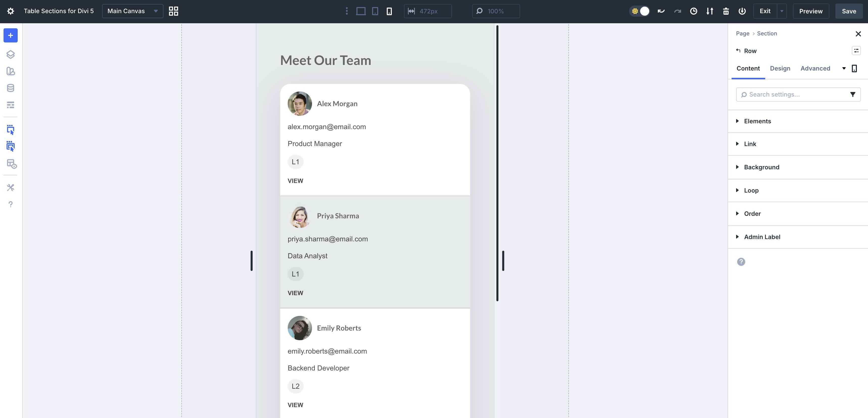Switch to the Design tab
Image resolution: width=868 pixels, height=418 pixels.
pos(780,68)
